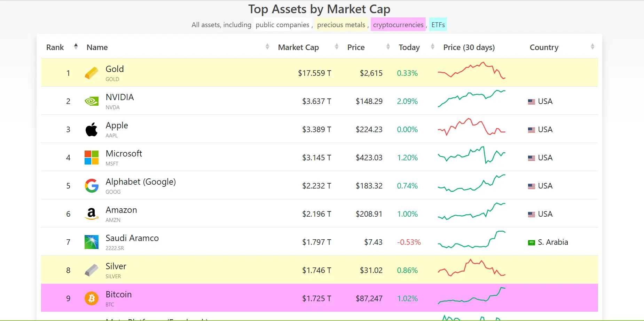644x321 pixels.
Task: Open the Bitcoin asset page
Action: (118, 294)
